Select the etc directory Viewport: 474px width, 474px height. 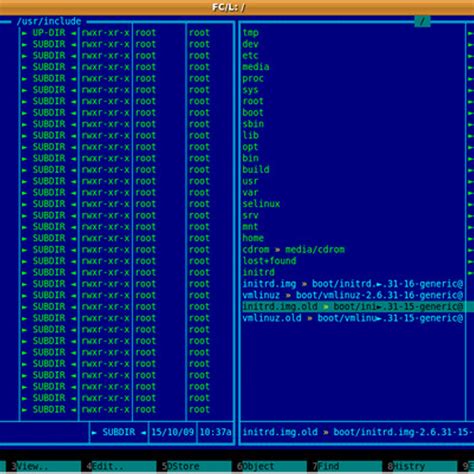pos(250,56)
